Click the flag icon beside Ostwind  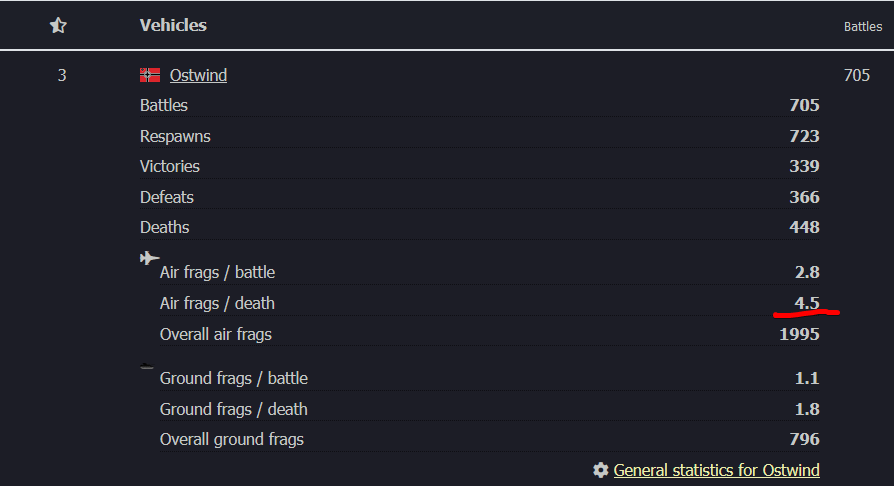click(x=150, y=75)
